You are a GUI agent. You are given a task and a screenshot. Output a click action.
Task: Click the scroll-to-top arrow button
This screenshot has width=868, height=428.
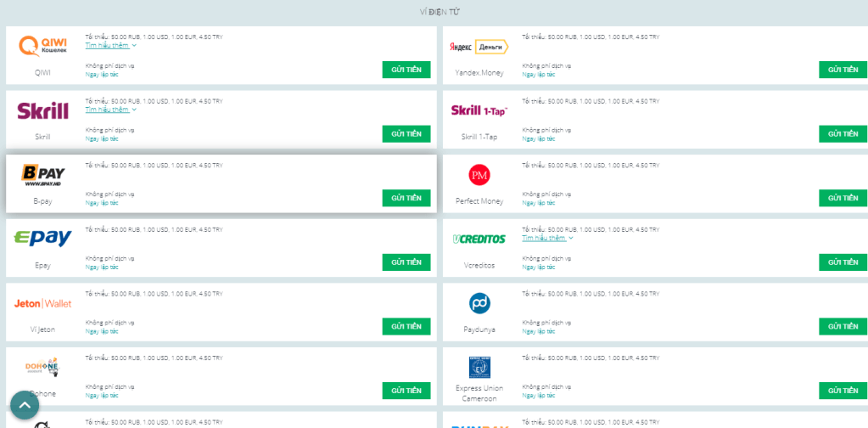click(x=25, y=405)
